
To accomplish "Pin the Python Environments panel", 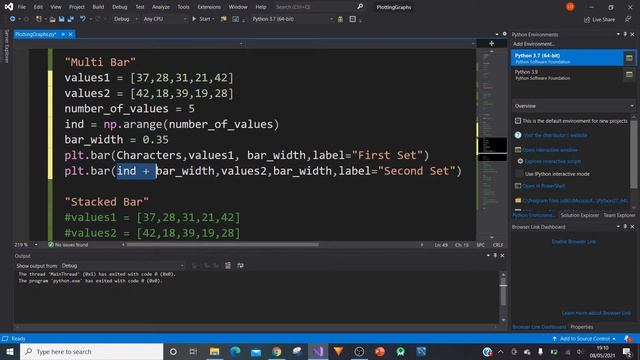I will 625,34.
